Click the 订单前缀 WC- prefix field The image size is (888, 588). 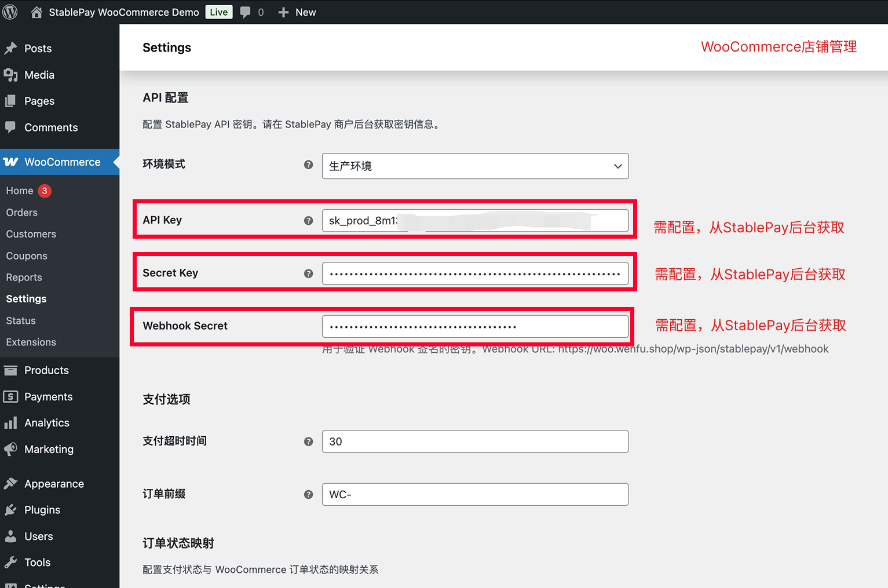coord(474,494)
